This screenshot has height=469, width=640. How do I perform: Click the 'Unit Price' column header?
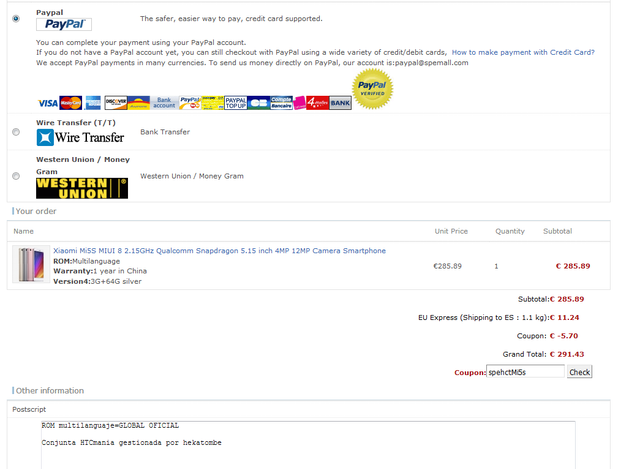[x=451, y=231]
